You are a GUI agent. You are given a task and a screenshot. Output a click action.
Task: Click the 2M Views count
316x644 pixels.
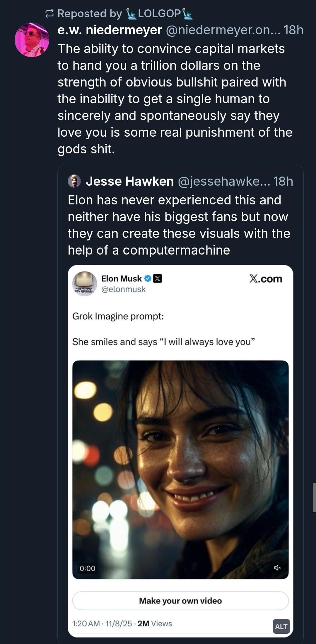[x=155, y=623]
